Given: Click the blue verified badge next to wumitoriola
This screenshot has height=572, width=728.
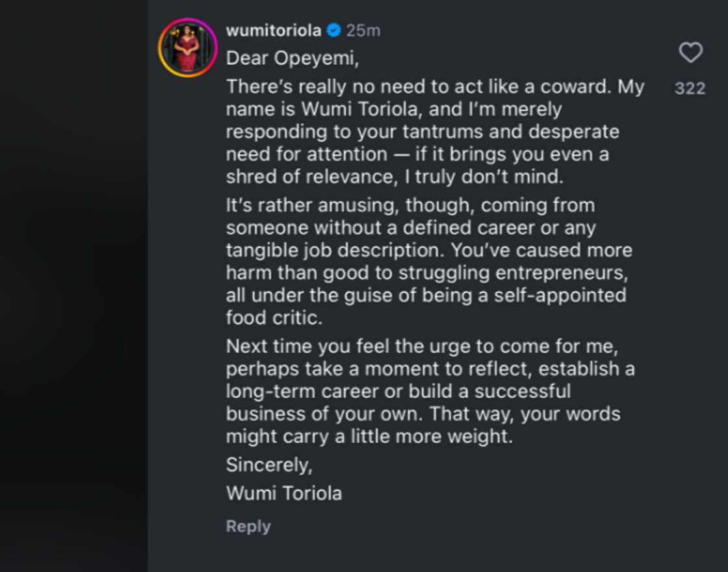Looking at the screenshot, I should coord(333,30).
